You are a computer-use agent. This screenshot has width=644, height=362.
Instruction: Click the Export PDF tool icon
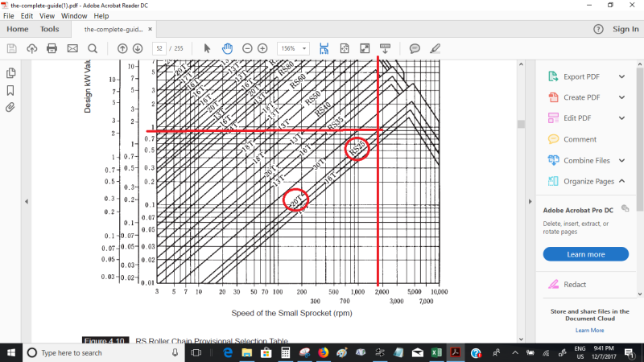(553, 76)
